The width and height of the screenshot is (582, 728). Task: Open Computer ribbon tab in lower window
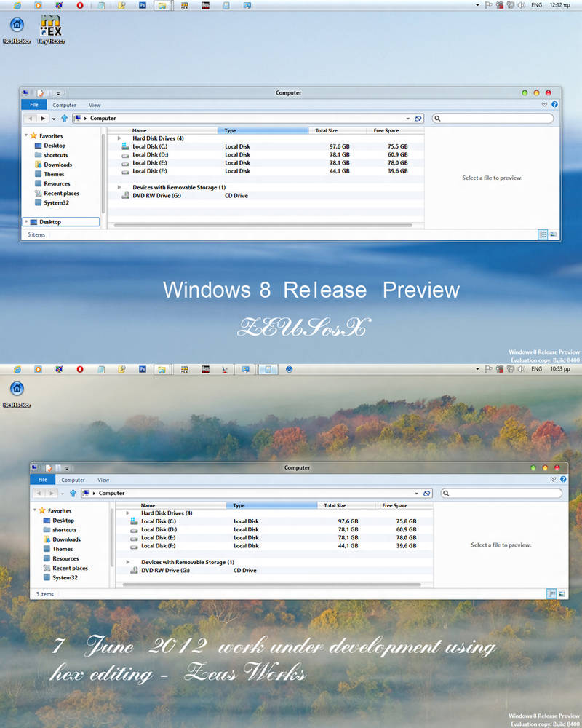click(73, 480)
